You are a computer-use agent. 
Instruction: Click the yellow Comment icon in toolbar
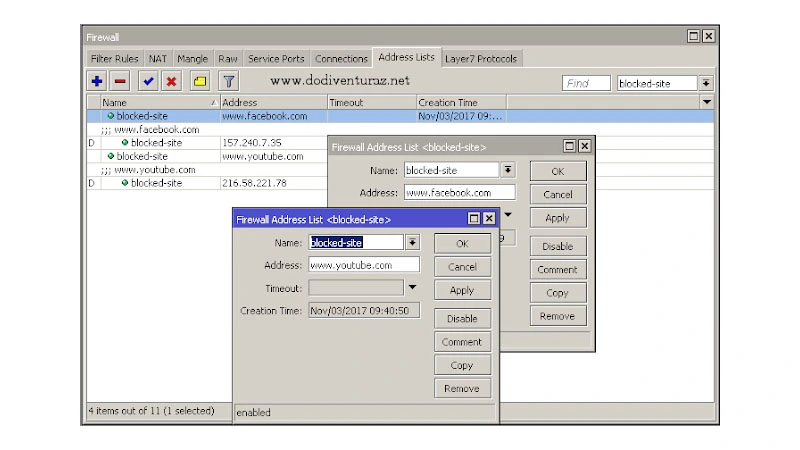(200, 82)
